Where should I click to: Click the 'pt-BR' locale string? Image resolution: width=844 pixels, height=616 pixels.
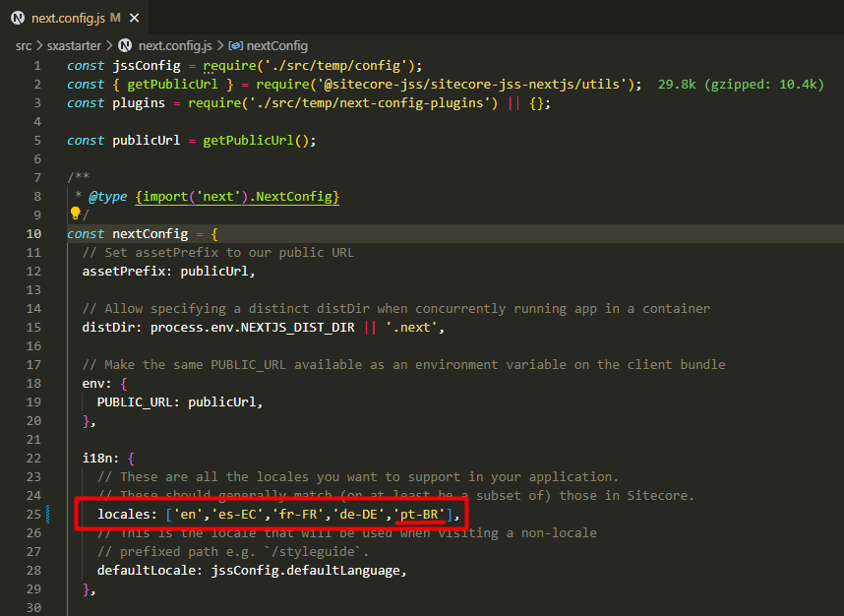419,515
